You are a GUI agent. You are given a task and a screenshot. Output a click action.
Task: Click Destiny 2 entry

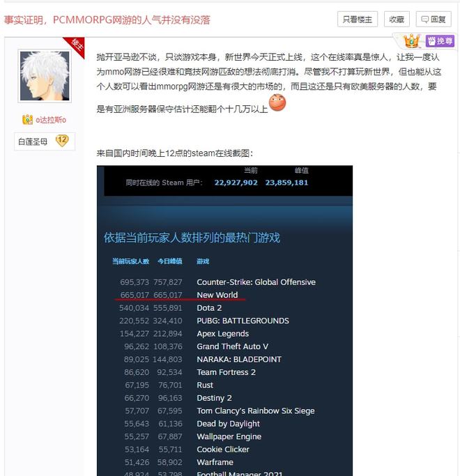214,398
